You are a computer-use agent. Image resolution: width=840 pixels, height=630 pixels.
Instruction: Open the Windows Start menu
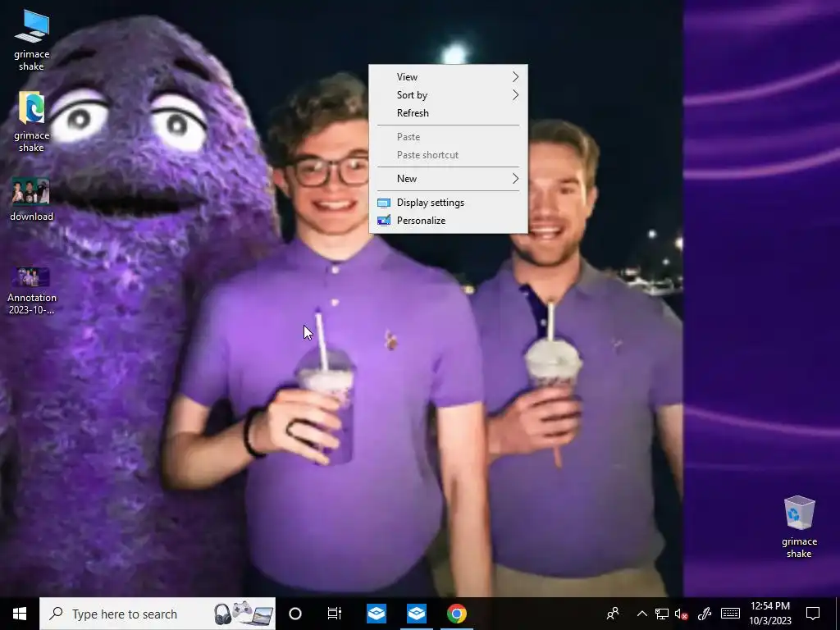click(x=20, y=614)
